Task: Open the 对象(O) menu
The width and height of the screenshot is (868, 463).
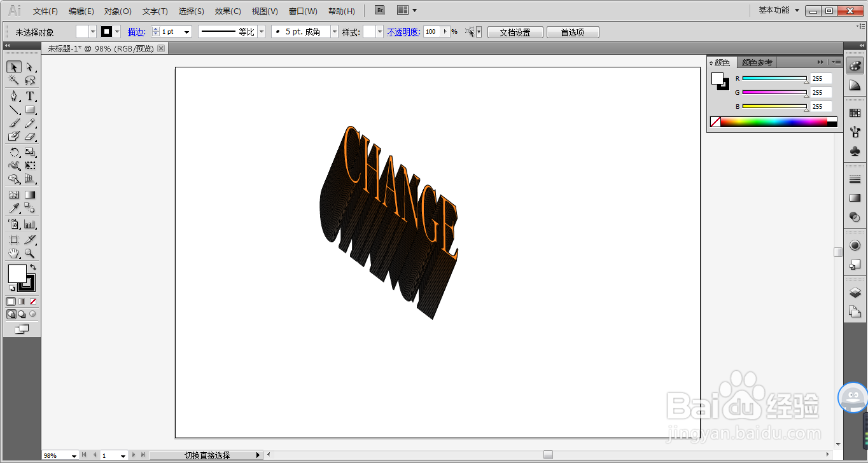Action: click(x=118, y=11)
